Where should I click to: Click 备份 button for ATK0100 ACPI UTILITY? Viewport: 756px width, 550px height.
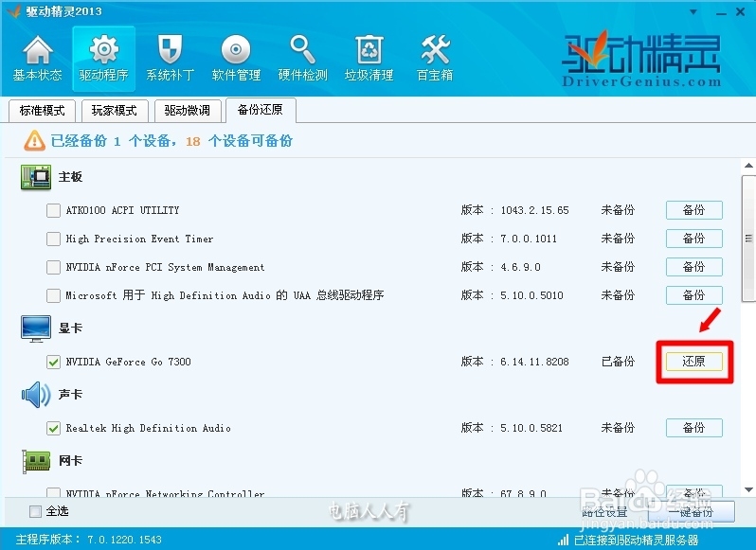click(x=693, y=210)
